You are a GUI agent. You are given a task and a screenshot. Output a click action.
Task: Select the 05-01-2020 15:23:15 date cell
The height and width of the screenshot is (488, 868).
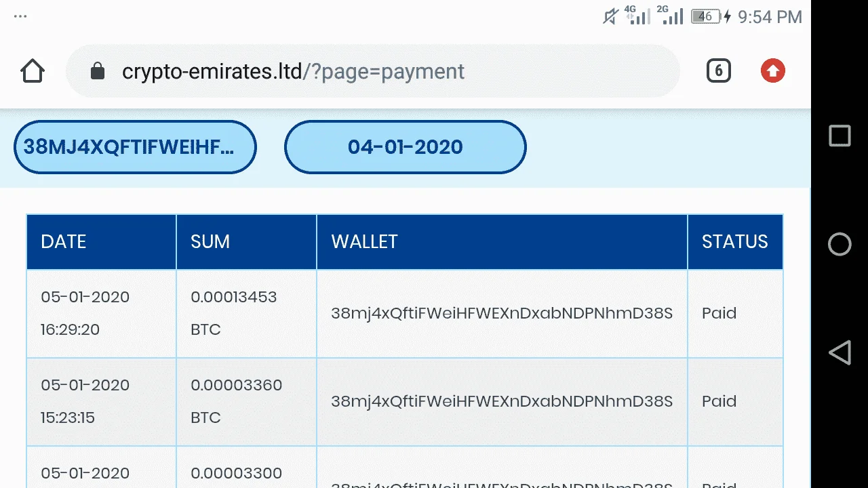pyautogui.click(x=102, y=402)
